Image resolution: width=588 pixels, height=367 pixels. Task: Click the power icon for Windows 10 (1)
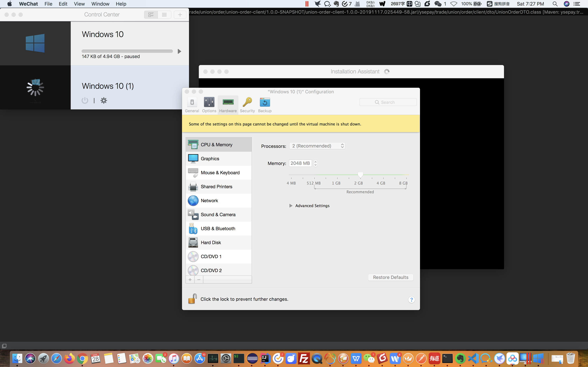pos(85,101)
